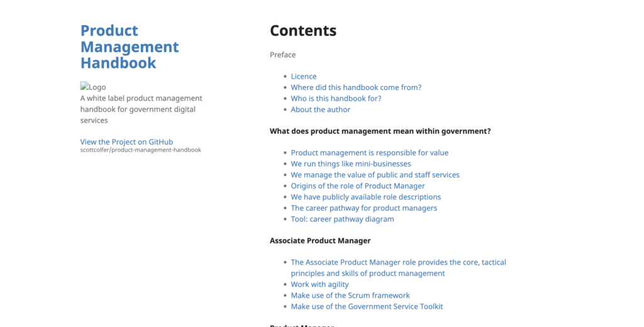Open 'Tool: career pathway diagram' link
644x327 pixels.
pos(342,219)
